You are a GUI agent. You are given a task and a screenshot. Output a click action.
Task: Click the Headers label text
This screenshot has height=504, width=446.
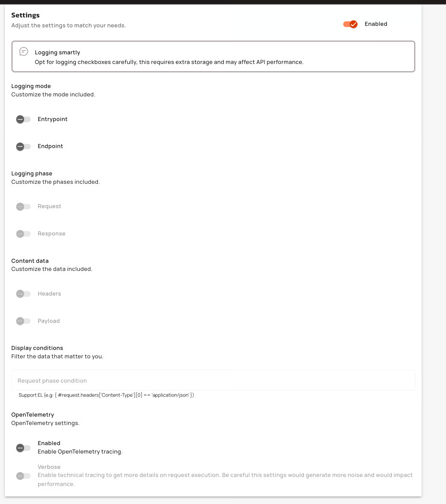[49, 294]
